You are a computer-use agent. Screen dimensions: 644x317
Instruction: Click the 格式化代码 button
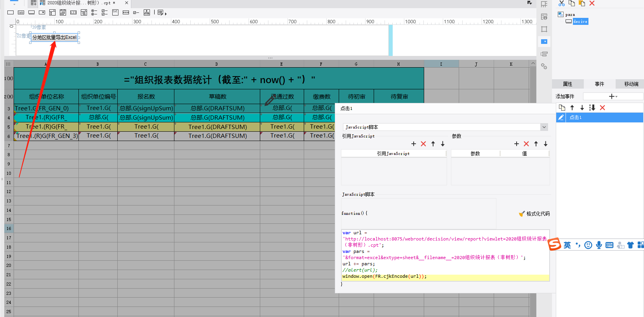[534, 214]
